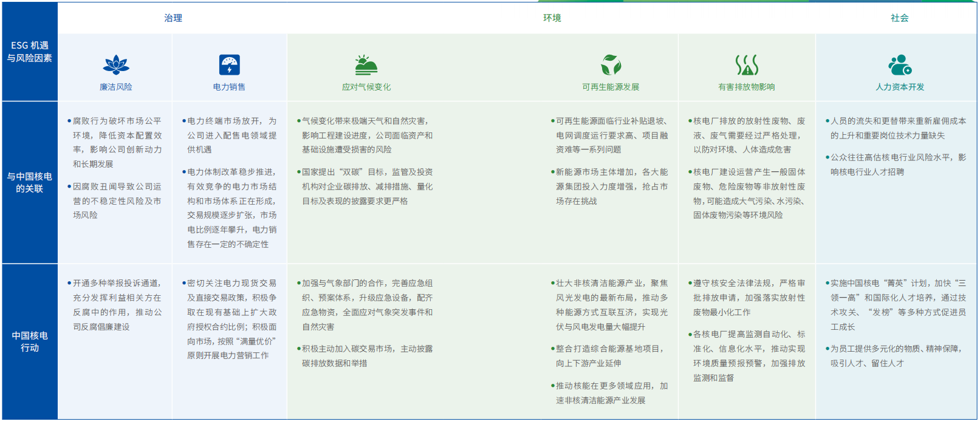Click the bullet starting 密切关注电力现货交易
The height and width of the screenshot is (427, 980).
pos(230,319)
